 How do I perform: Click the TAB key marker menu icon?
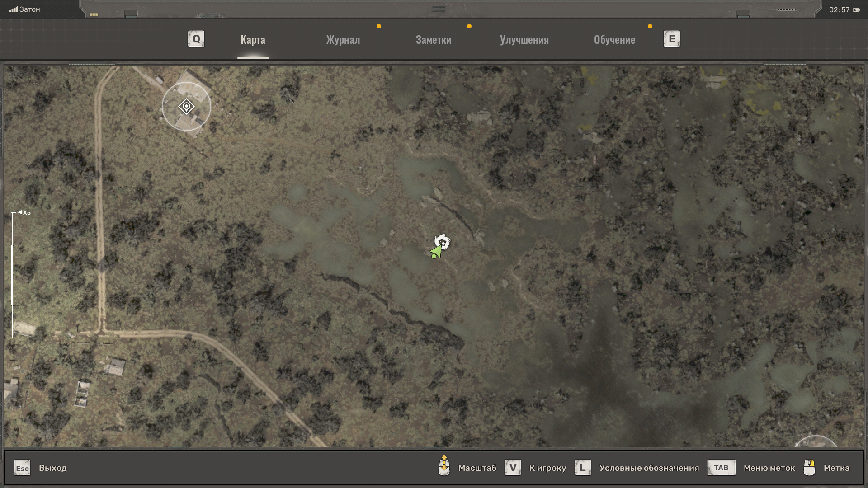[x=721, y=468]
